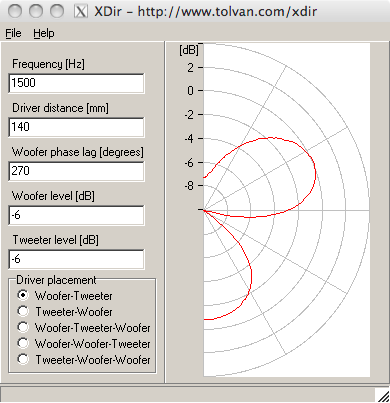Click the '[dB]' axis label
The image size is (390, 403).
[x=189, y=50]
